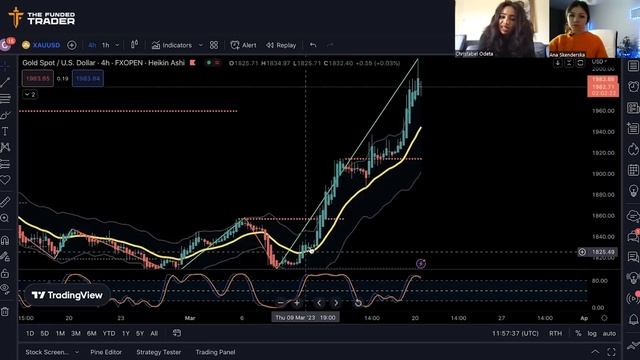Image resolution: width=640 pixels, height=360 pixels.
Task: Toggle auto scale mode
Action: (x=609, y=333)
